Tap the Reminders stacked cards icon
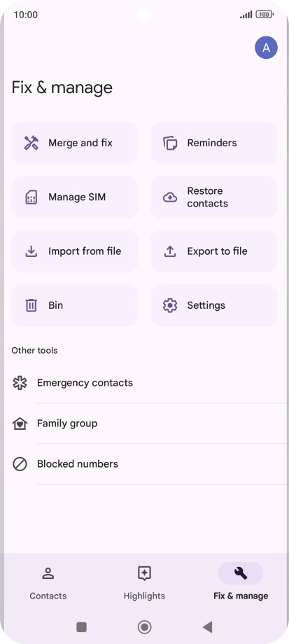The width and height of the screenshot is (289, 644). pyautogui.click(x=170, y=143)
